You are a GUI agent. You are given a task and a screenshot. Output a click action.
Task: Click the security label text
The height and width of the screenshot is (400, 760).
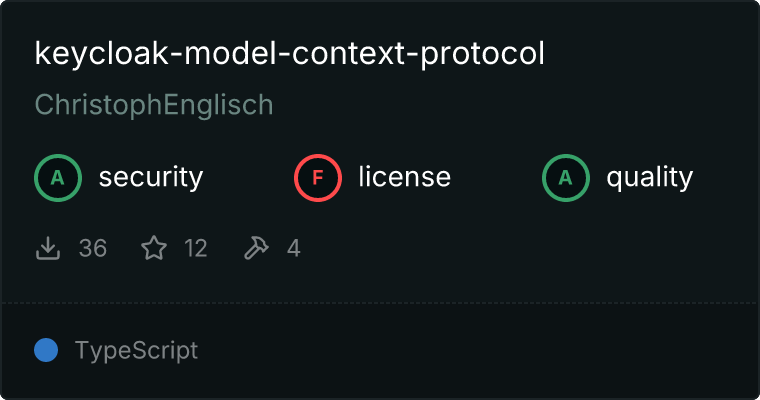point(151,177)
